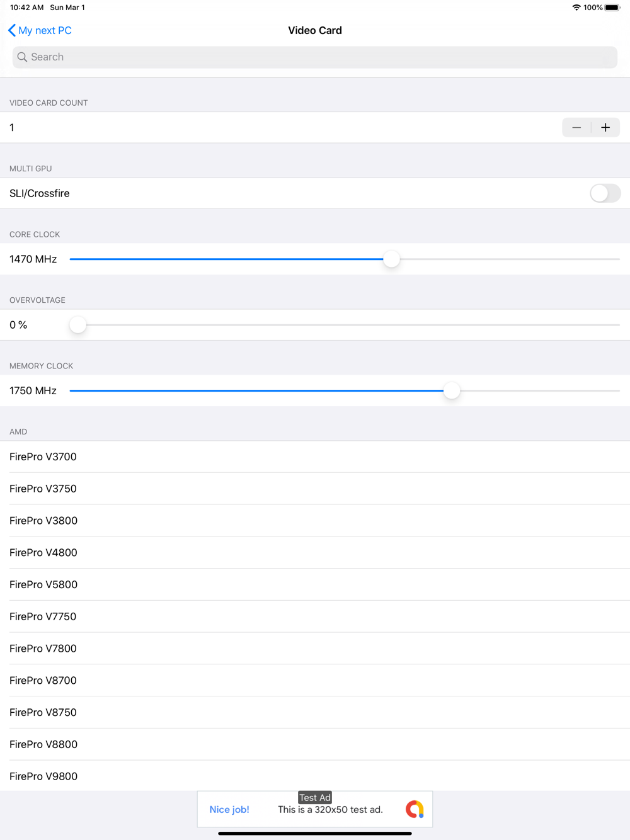Tap the Wi-Fi status icon
This screenshot has height=840, width=630.
(x=576, y=8)
